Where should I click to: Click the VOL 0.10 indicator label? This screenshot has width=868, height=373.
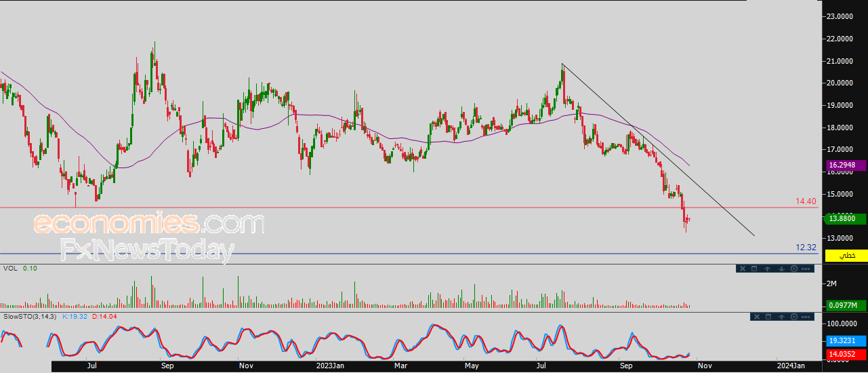pos(20,269)
